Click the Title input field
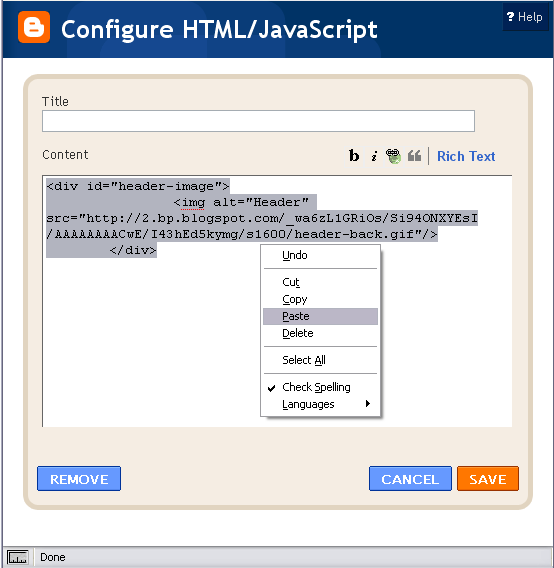This screenshot has height=568, width=554. (258, 121)
